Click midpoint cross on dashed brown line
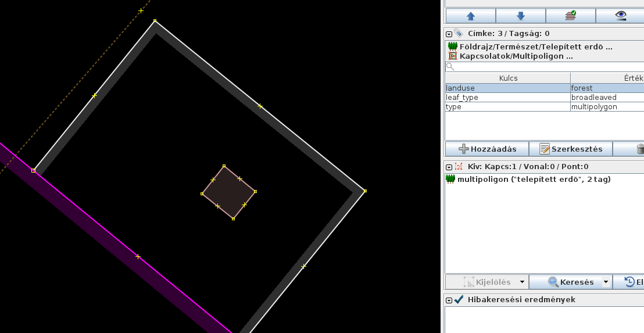Viewport: 644px width, 333px height. click(x=141, y=10)
